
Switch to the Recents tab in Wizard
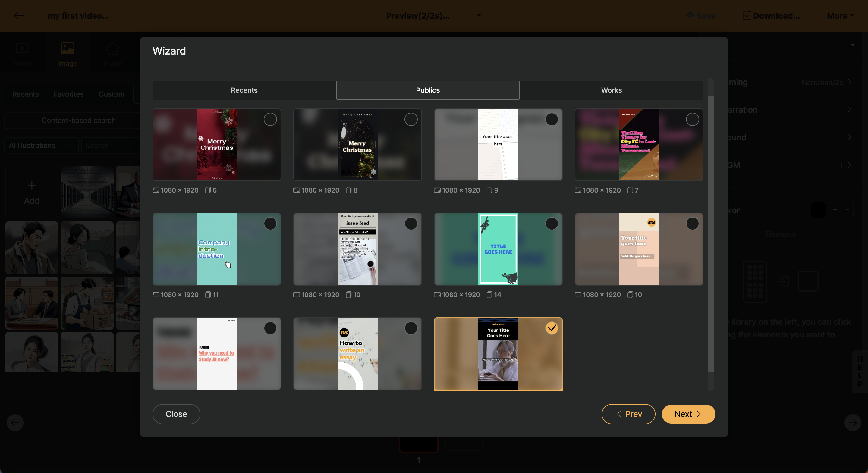[x=244, y=90]
